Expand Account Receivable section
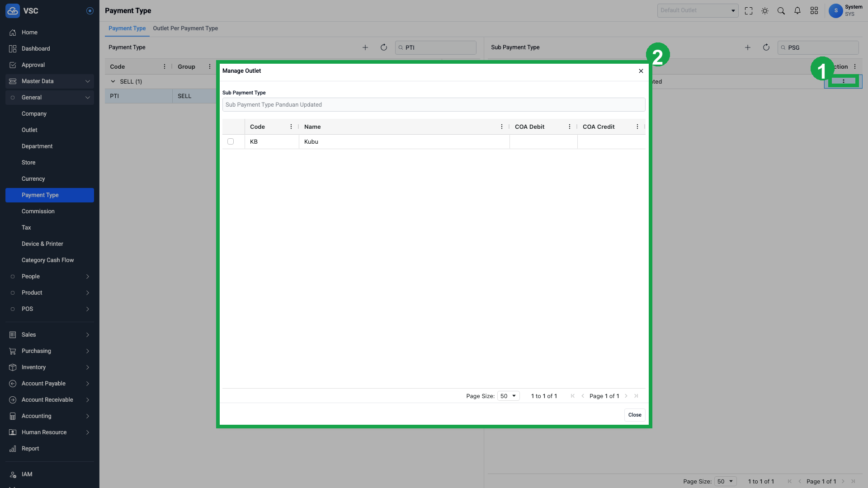This screenshot has height=488, width=868. (x=50, y=400)
